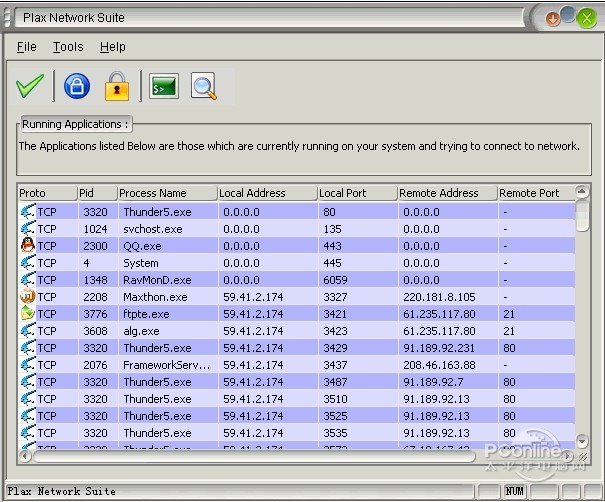Click the blue circular lock icon
This screenshot has height=502, width=605.
point(77,86)
